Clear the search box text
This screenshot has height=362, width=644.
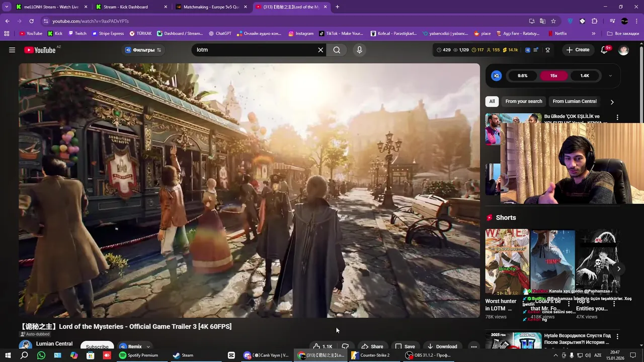coord(320,50)
